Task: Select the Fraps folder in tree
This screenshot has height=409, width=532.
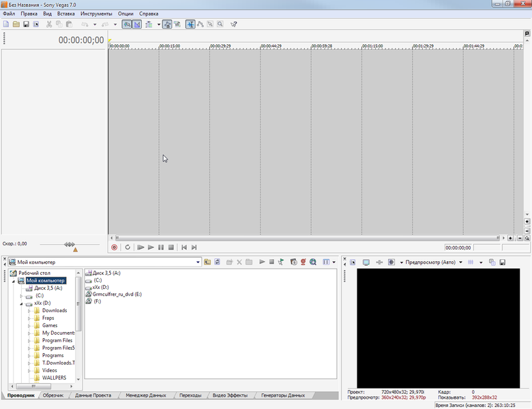Action: [x=48, y=318]
